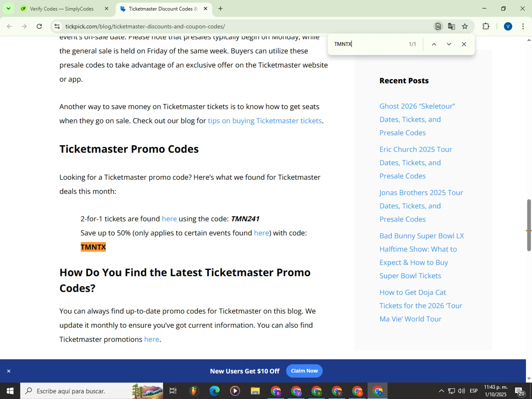Open the media player taskbar icon
The image size is (532, 399).
pos(235,391)
